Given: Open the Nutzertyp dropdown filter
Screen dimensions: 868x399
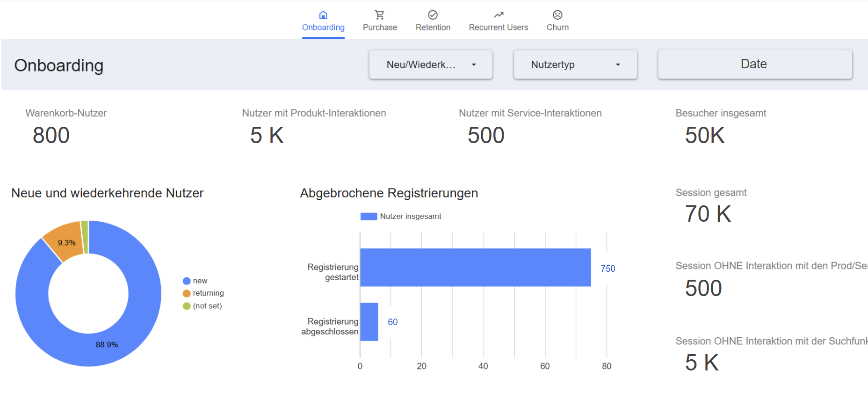Looking at the screenshot, I should click(x=575, y=65).
